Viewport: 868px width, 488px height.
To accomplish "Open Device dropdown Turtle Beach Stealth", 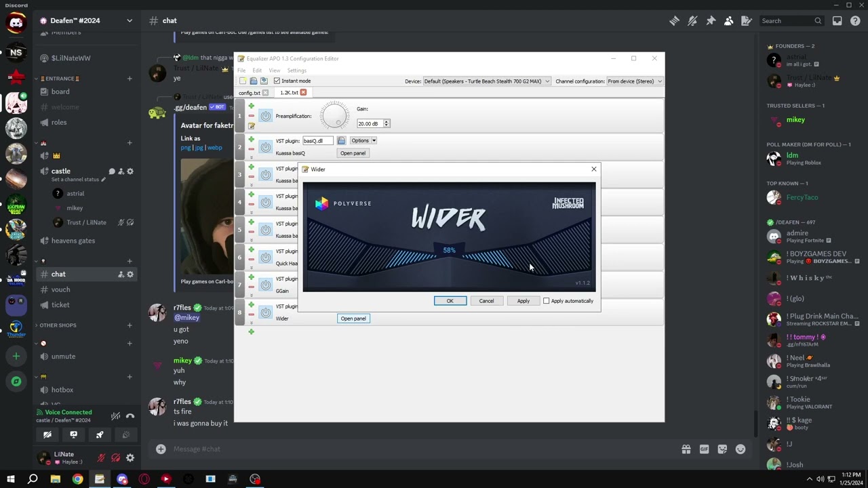I will pos(486,81).
